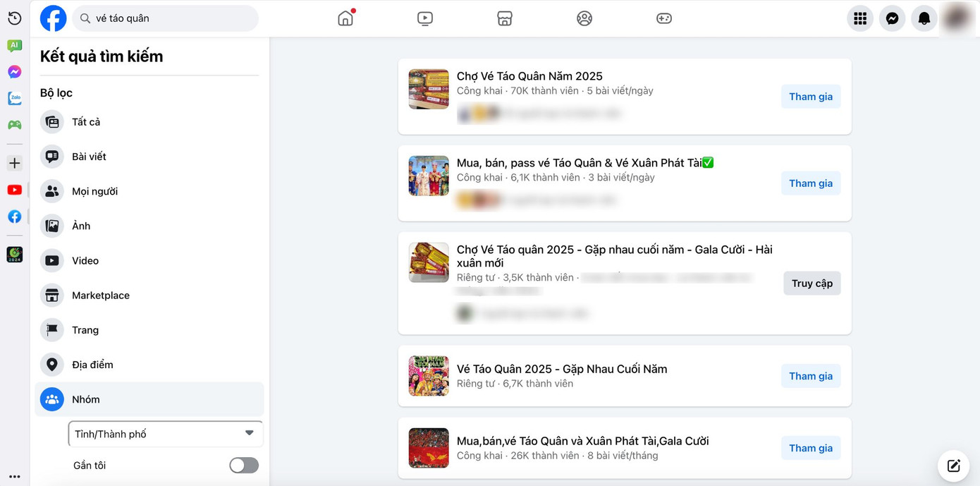The height and width of the screenshot is (486, 980).
Task: Open the Home icon in top navigation
Action: coord(345,18)
